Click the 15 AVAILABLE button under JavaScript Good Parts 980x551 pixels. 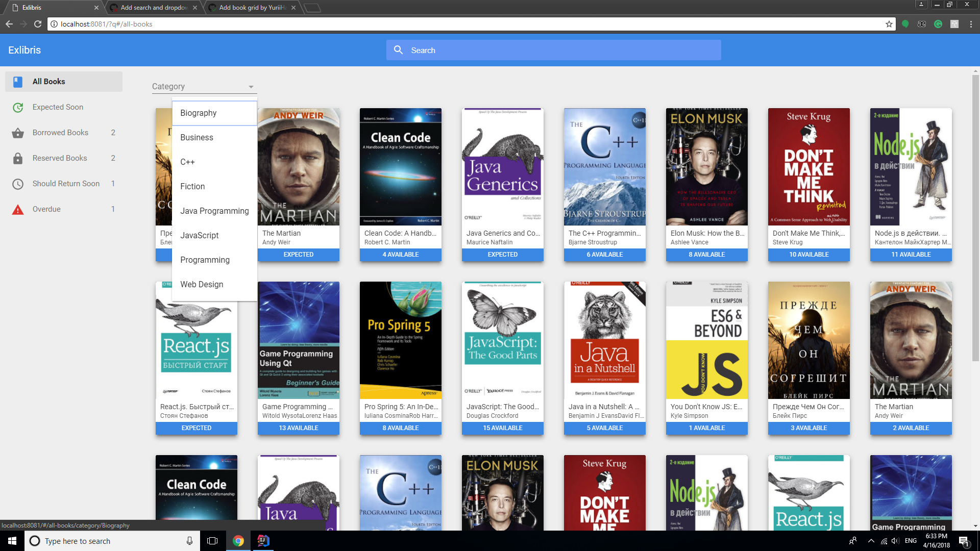pos(503,428)
